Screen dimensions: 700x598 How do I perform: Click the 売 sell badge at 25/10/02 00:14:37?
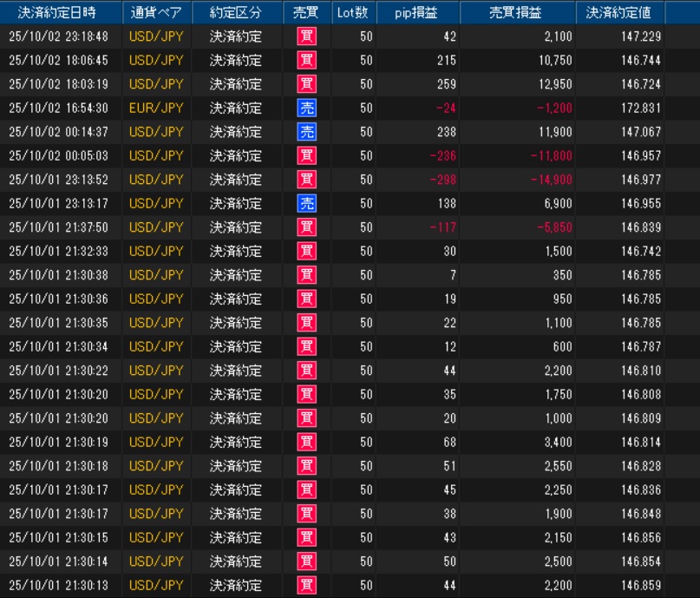pyautogui.click(x=307, y=132)
